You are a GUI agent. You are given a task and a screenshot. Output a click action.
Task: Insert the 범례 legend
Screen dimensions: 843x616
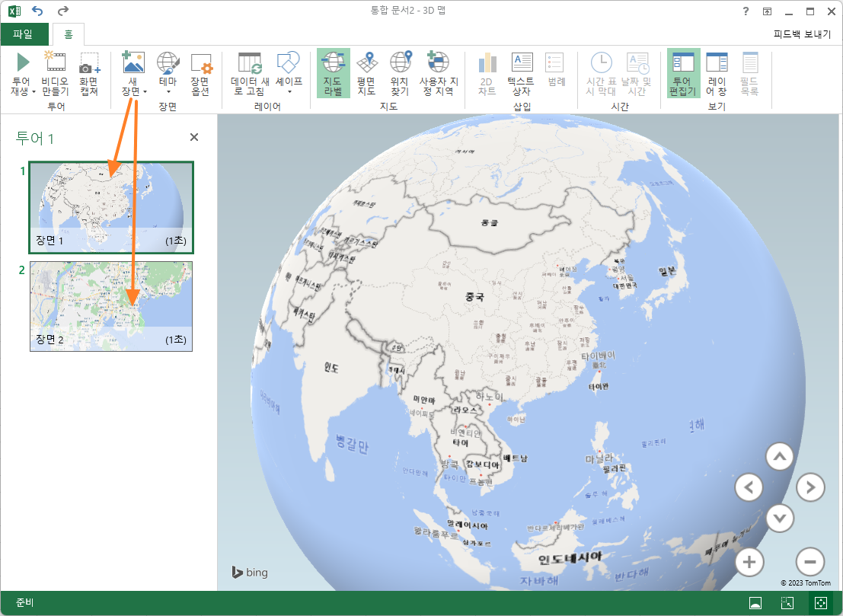tap(556, 70)
